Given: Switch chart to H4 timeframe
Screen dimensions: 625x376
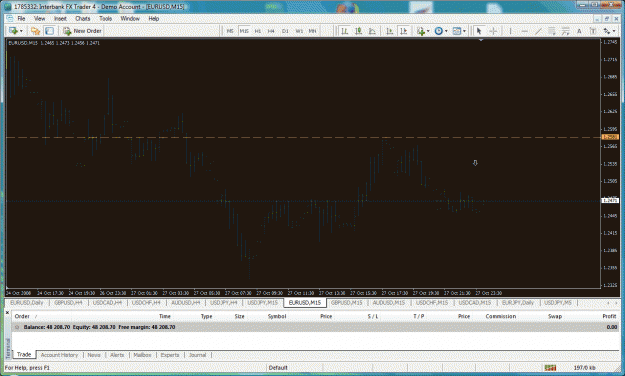Looking at the screenshot, I should click(x=271, y=31).
